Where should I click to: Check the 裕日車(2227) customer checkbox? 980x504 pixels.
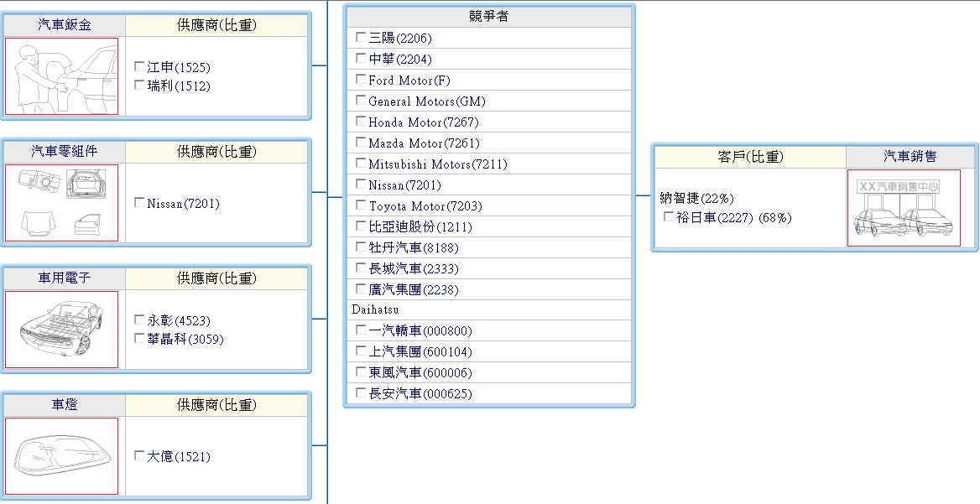click(669, 216)
